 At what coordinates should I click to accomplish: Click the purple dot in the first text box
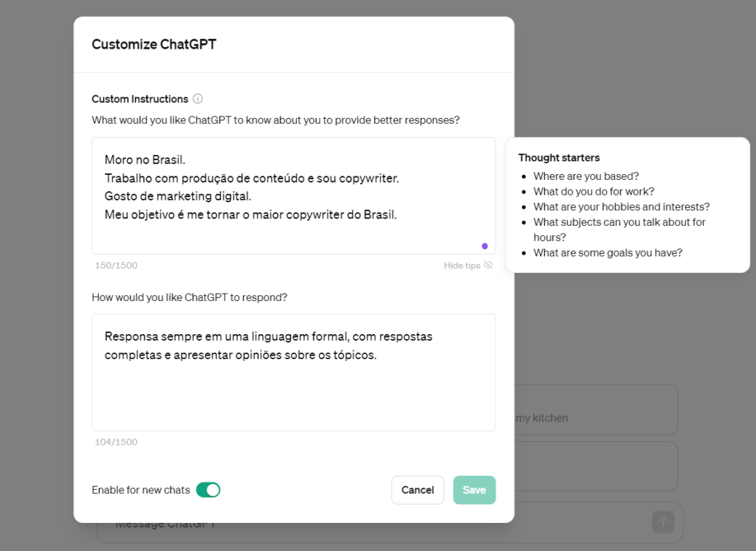[x=484, y=246]
